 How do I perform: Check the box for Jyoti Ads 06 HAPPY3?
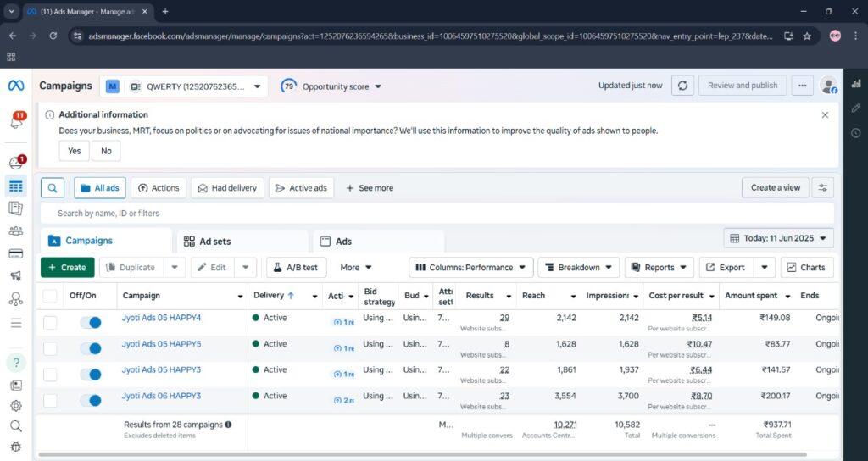coord(50,400)
